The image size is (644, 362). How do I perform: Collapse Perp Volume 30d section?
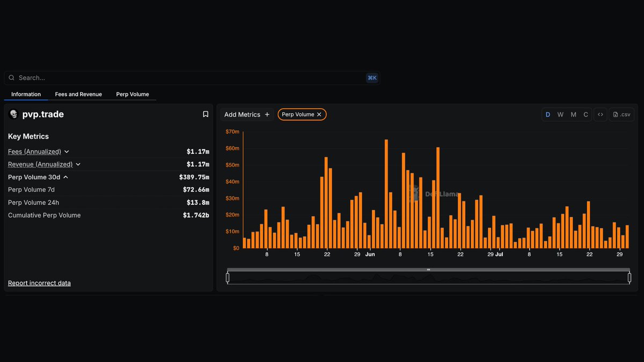coord(65,177)
